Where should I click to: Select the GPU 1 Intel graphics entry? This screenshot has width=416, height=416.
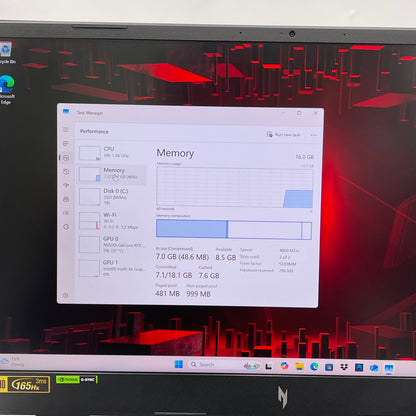[x=112, y=268]
